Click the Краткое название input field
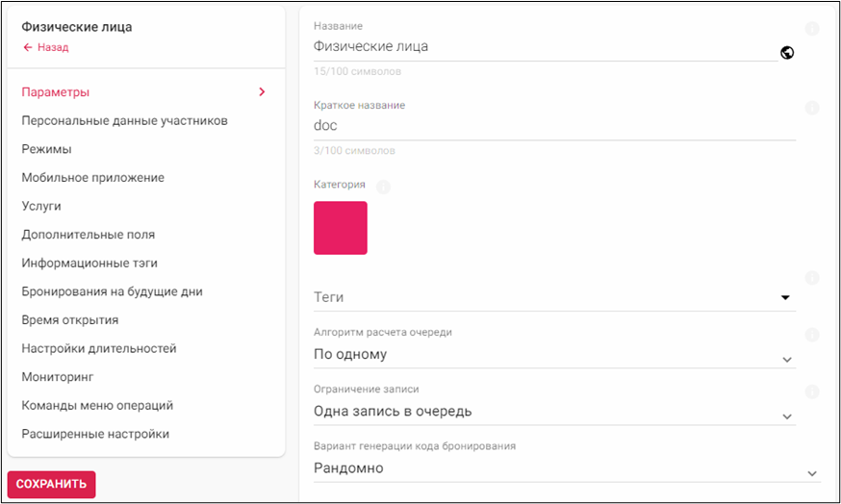Screen dimensions: 841x504 point(553,126)
